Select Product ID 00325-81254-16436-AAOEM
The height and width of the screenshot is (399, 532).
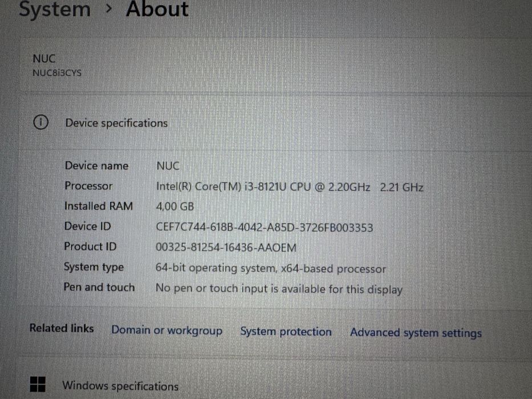pyautogui.click(x=226, y=247)
